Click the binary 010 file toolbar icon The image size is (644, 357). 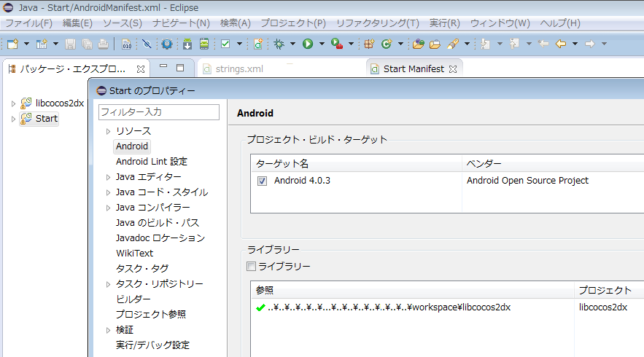pyautogui.click(x=126, y=44)
